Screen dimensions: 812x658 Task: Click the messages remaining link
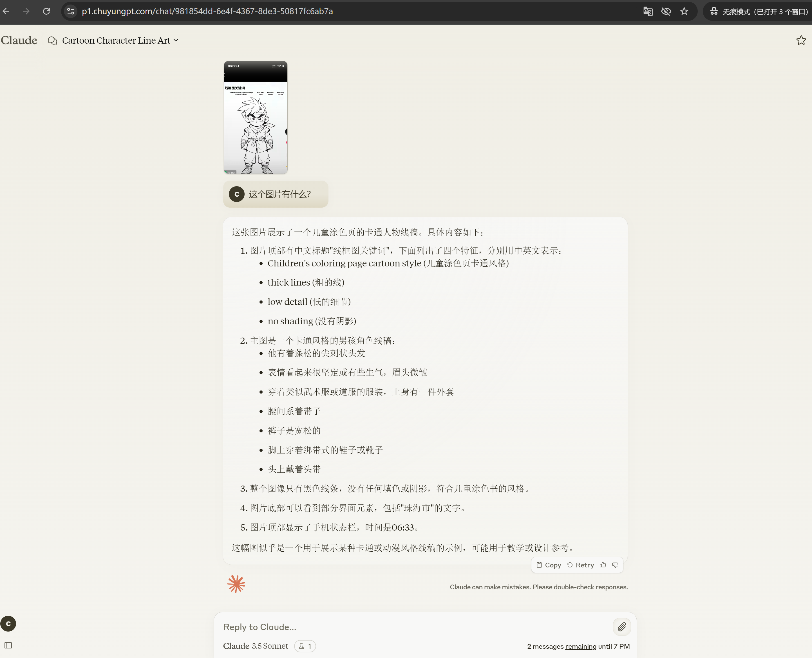tap(580, 647)
